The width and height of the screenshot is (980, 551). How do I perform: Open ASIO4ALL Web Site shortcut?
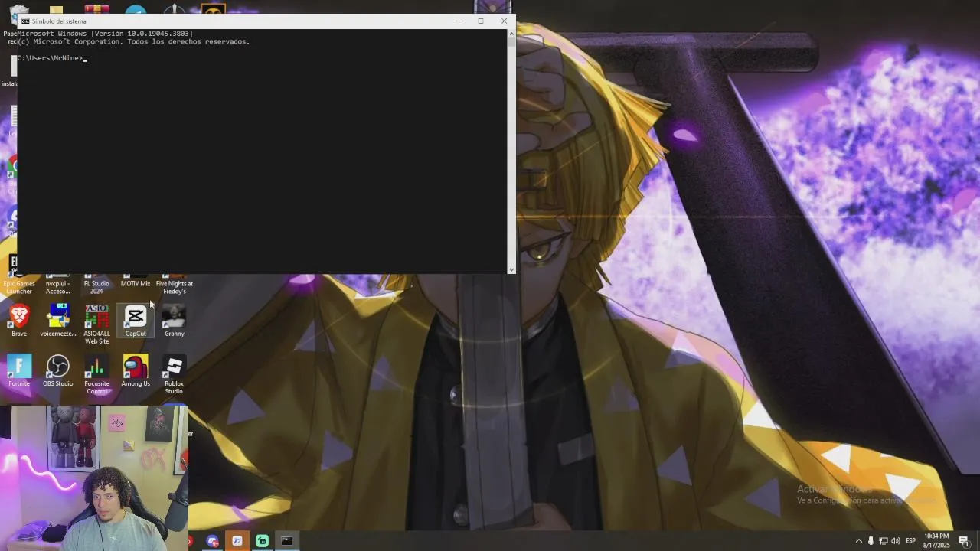96,324
